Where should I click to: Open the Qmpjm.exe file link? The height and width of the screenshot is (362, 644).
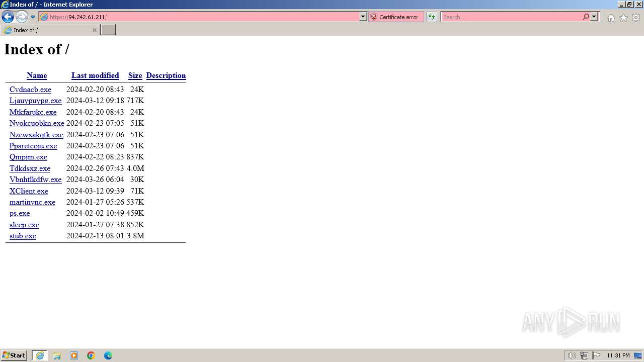tap(28, 157)
